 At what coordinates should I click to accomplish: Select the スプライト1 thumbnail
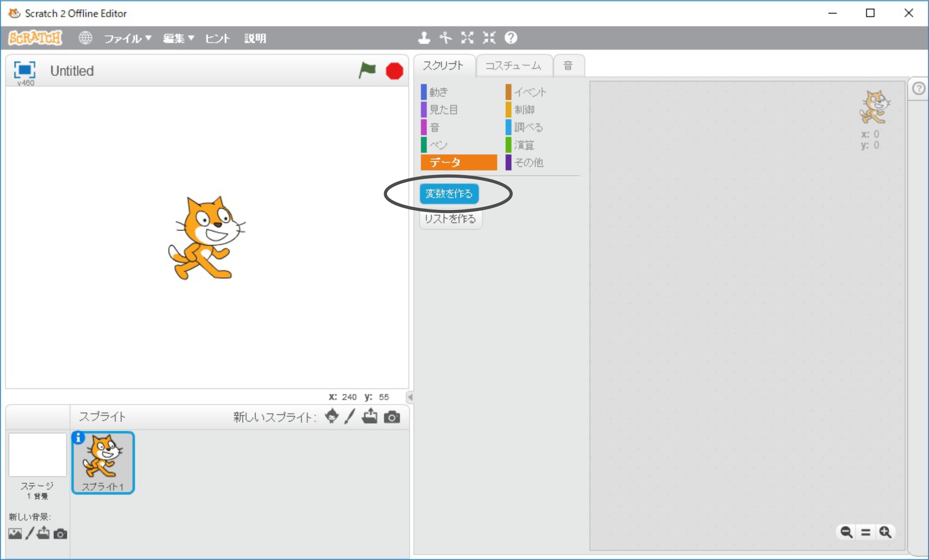click(103, 462)
